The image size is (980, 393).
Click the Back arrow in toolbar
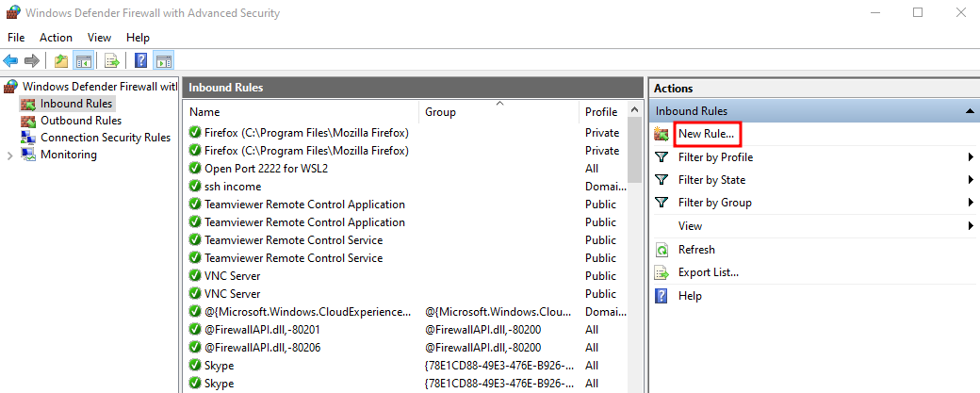pyautogui.click(x=11, y=60)
